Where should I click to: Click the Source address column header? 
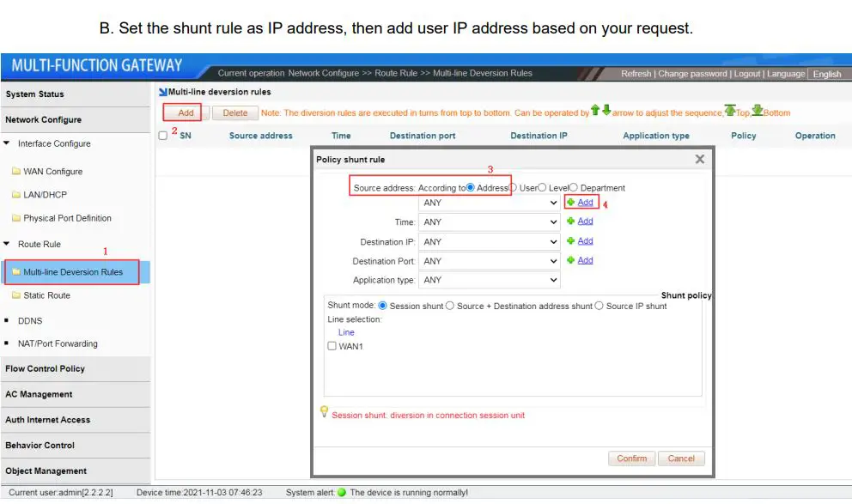point(260,136)
